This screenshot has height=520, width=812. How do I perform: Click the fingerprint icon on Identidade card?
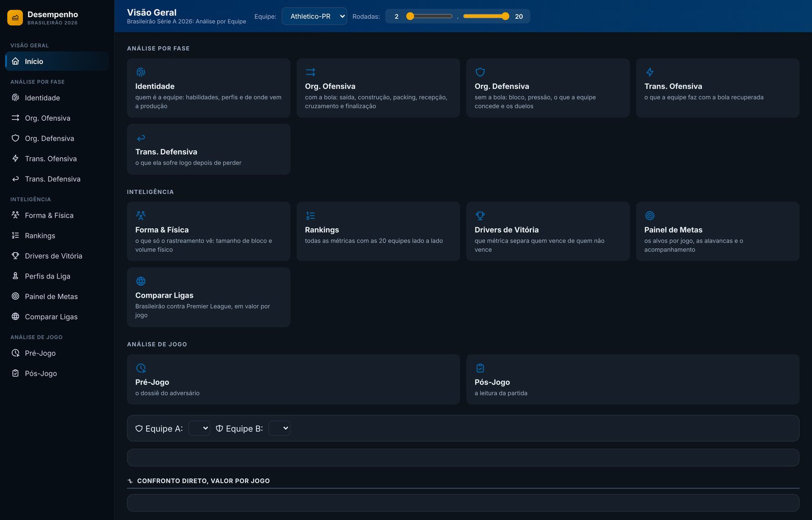(x=141, y=72)
